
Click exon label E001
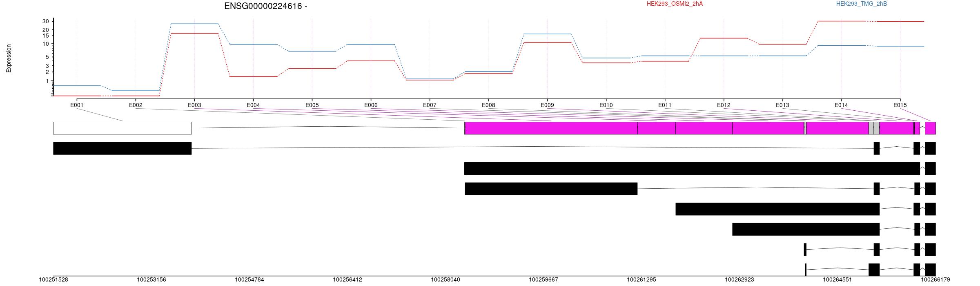click(x=77, y=105)
